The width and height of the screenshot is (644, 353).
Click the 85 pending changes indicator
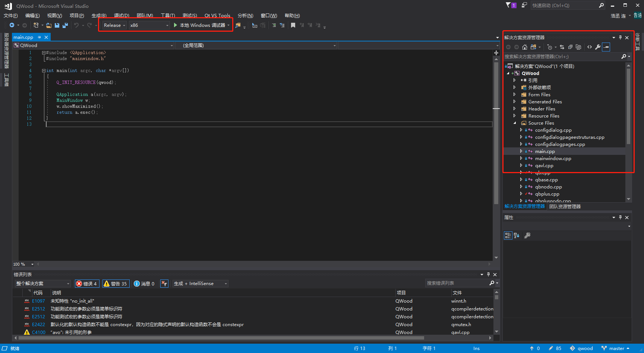pos(555,349)
